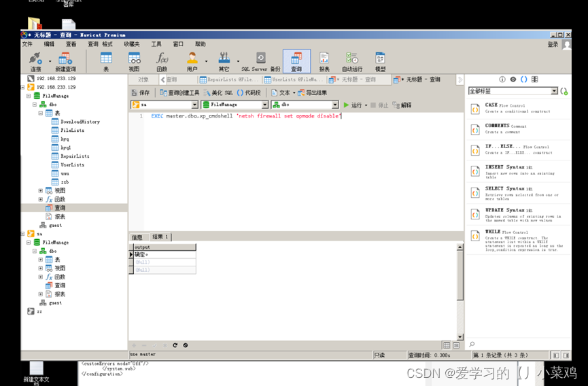Expand the 报表 node under the sa connection

tap(41, 294)
